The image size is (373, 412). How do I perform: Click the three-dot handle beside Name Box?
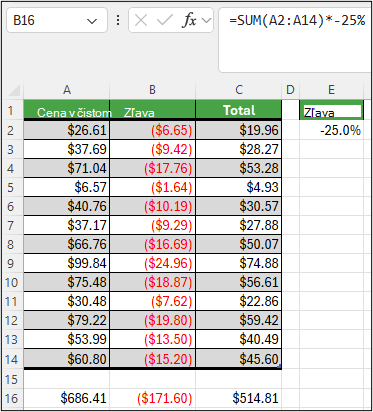tap(118, 20)
